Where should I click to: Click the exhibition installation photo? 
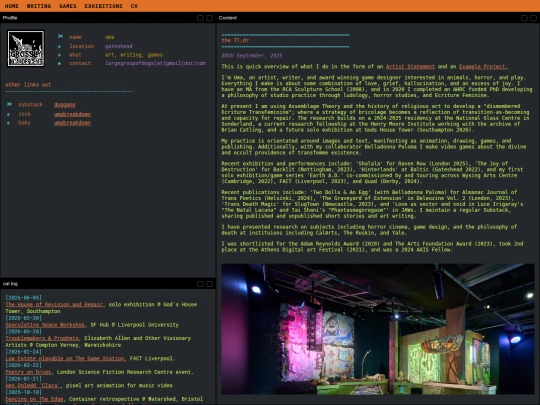[378, 329]
